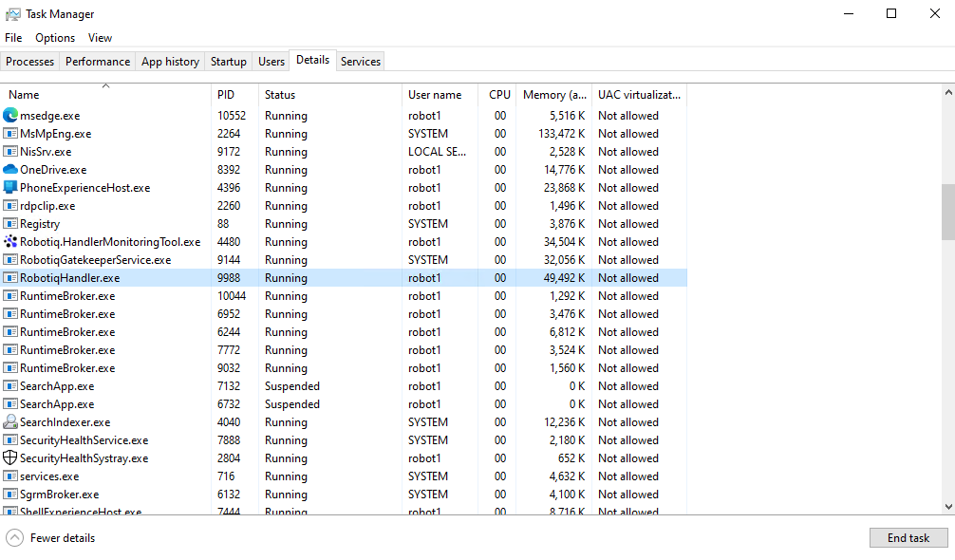
Task: Select RuntimeBroker.exe with PID 6952
Action: point(67,314)
